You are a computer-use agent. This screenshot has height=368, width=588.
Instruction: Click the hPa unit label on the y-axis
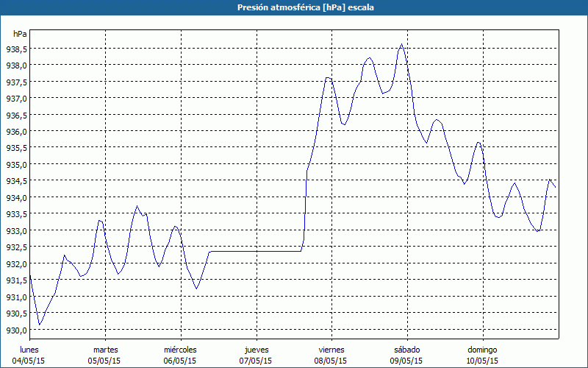point(20,34)
